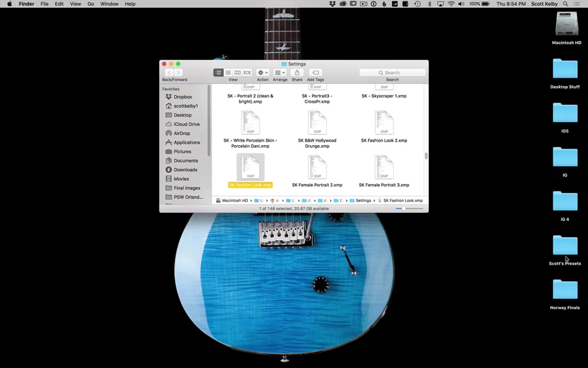Click the Add Tags toolbar button
The width and height of the screenshot is (588, 368).
click(x=316, y=73)
